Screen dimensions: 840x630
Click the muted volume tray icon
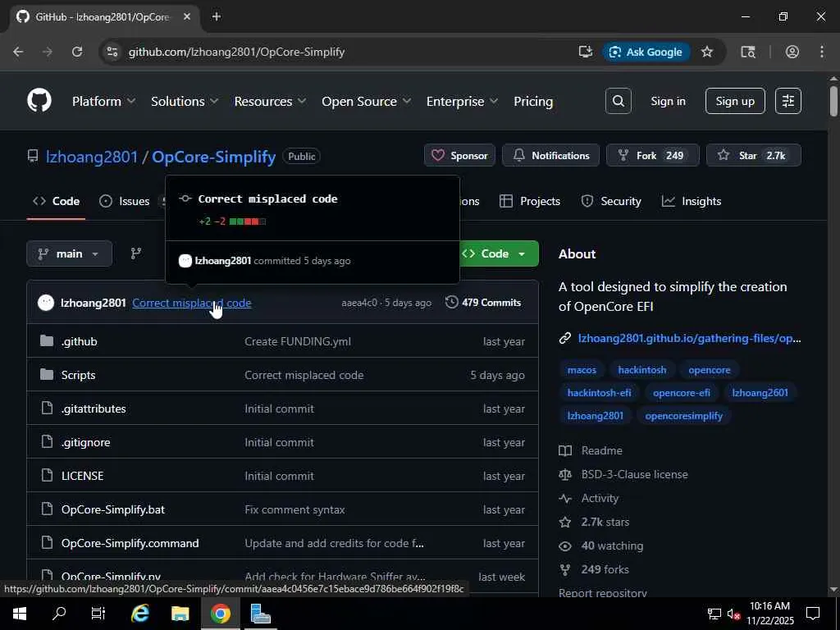(x=733, y=614)
